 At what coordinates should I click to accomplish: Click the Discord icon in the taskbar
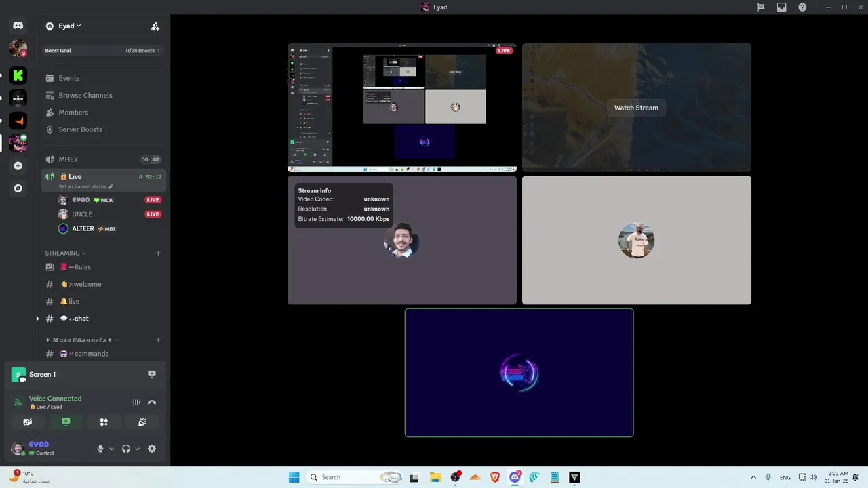coord(515,477)
